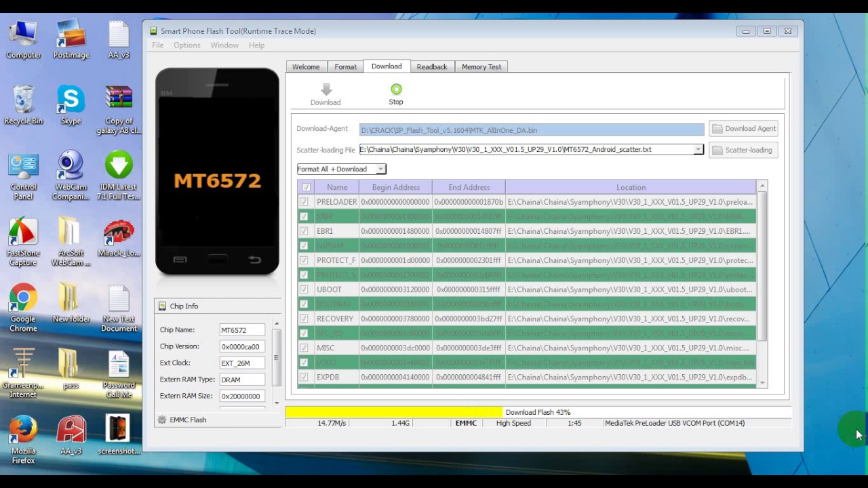The height and width of the screenshot is (488, 868).
Task: Open AreSoft WebCam folder icon
Action: (x=71, y=242)
